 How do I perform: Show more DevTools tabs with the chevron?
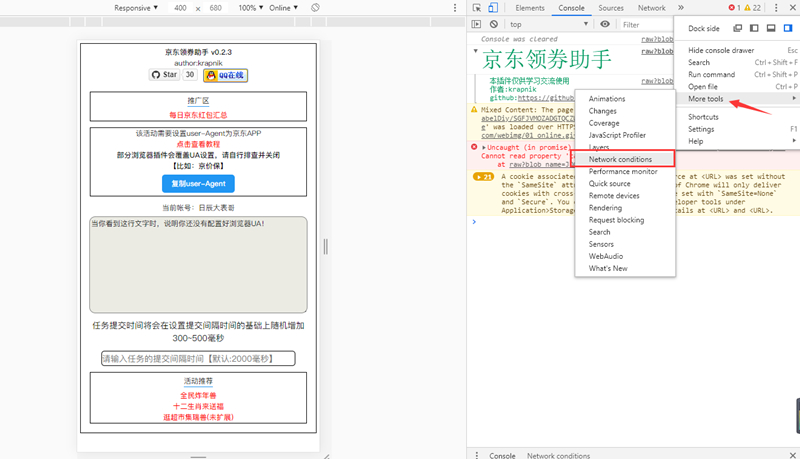[x=681, y=8]
